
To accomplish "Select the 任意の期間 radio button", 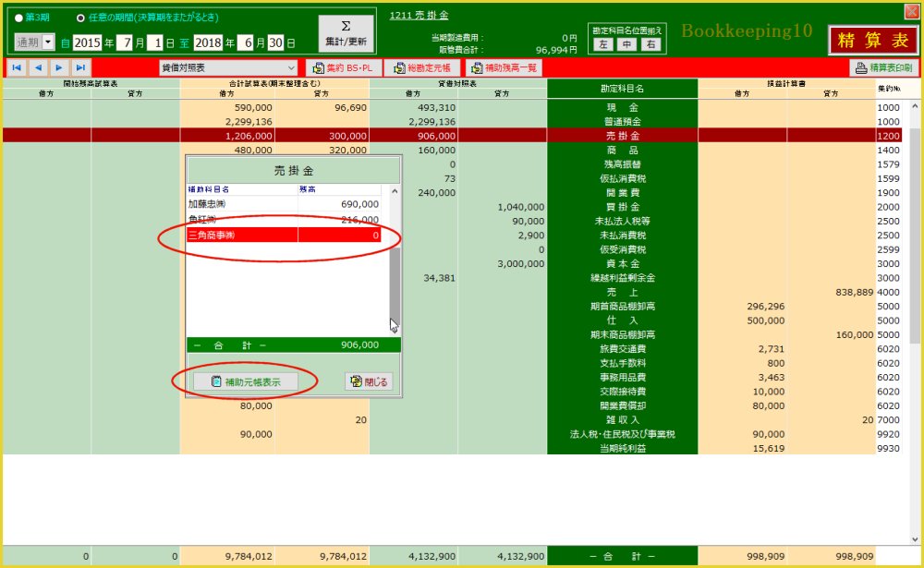I will coord(80,18).
